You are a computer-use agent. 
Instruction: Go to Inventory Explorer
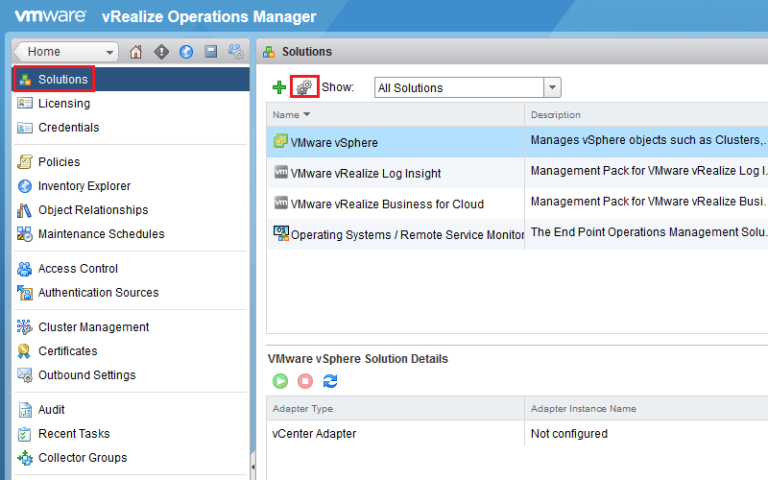pos(84,186)
